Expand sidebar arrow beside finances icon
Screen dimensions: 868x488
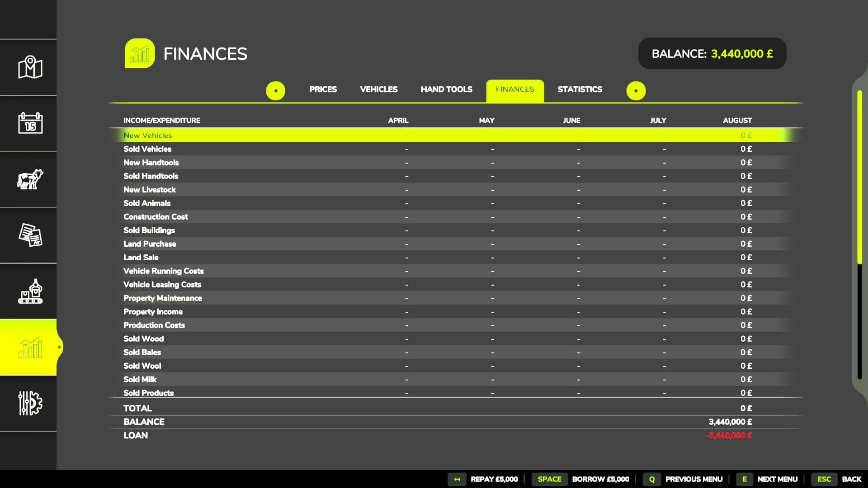pos(59,347)
